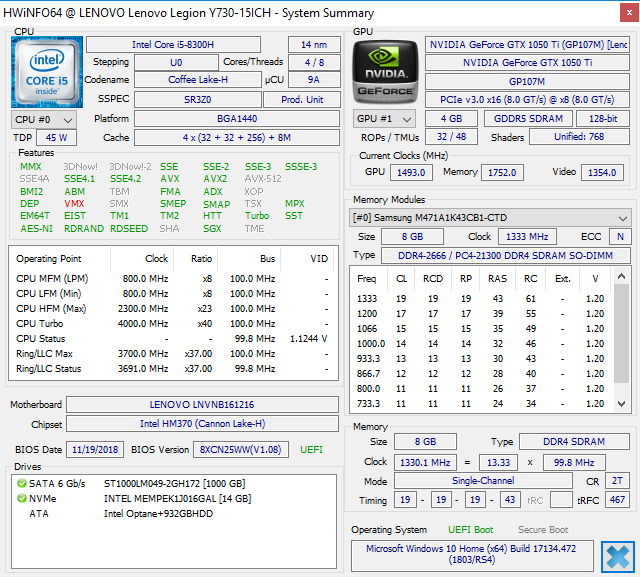This screenshot has height=577, width=640.
Task: Expand the Samsung M471A1K43CB1-CTD memory module dropdown
Action: click(x=490, y=218)
